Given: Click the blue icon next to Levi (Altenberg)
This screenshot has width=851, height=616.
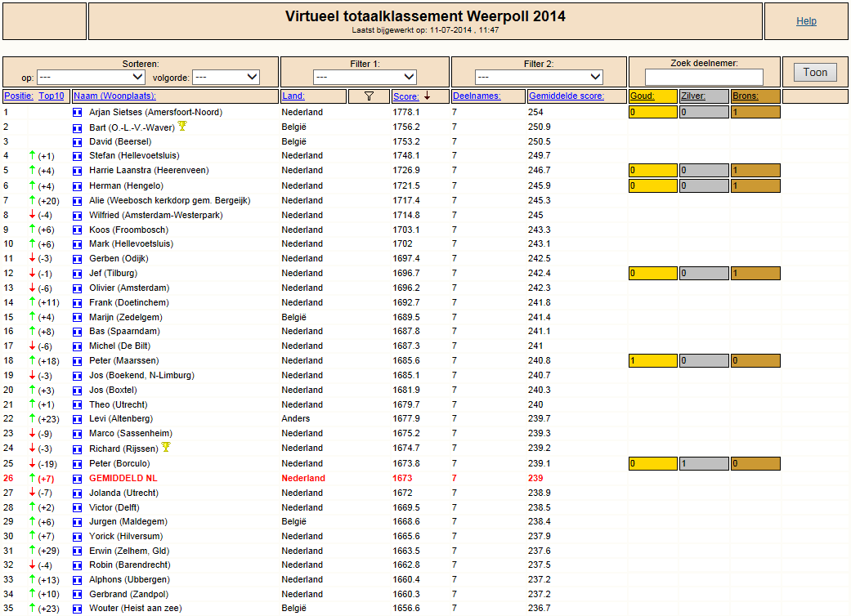Looking at the screenshot, I should click(x=78, y=419).
